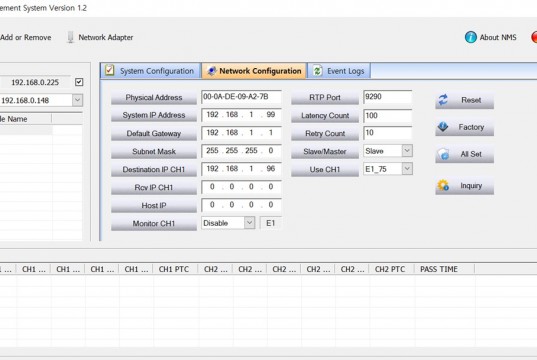Click the System Configuration checklist icon
Viewport: 537px width, 360px height.
110,70
